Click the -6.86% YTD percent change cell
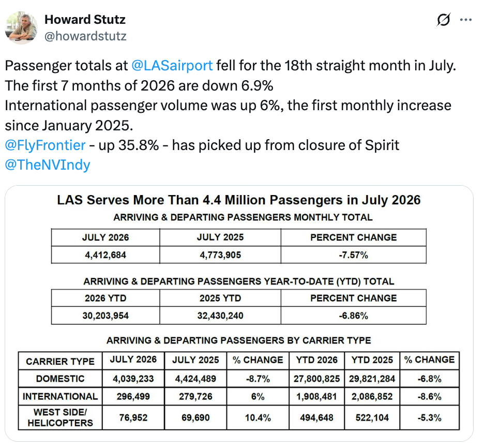The width and height of the screenshot is (484, 448). pos(353,316)
